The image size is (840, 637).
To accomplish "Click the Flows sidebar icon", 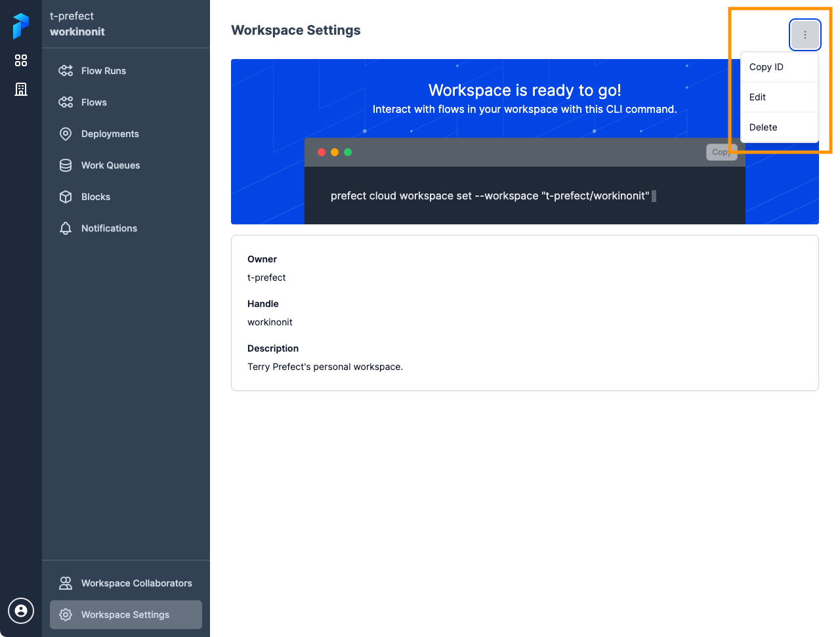I will point(66,102).
